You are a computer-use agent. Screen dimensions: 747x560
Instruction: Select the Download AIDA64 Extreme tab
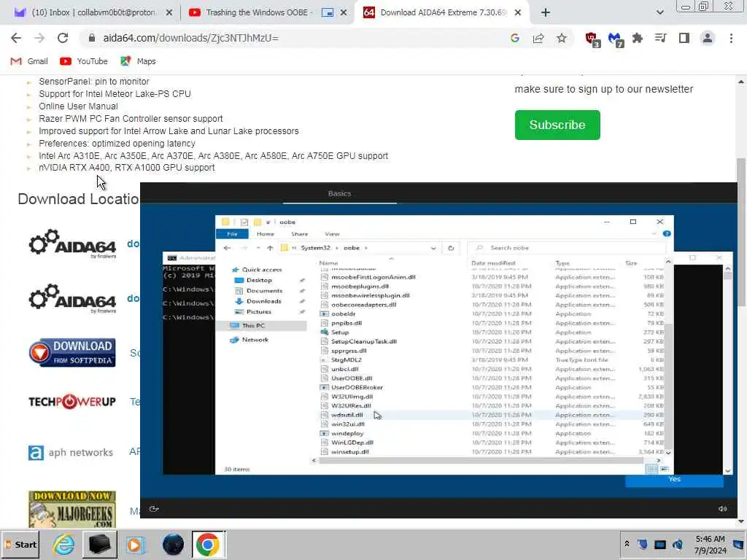(443, 13)
